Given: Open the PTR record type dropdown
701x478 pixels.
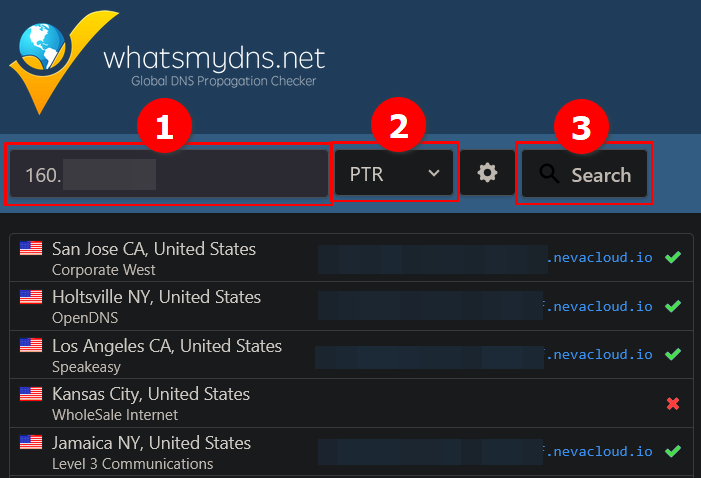Looking at the screenshot, I should click(x=394, y=173).
